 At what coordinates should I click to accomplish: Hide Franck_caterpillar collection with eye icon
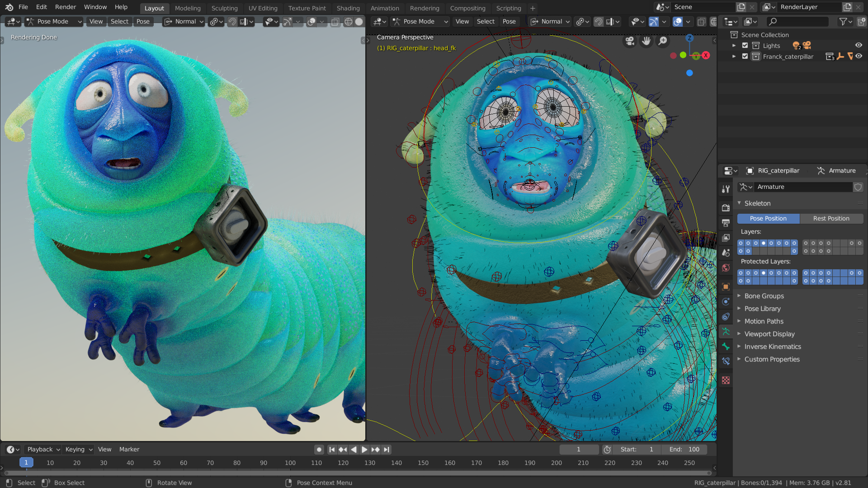(x=859, y=56)
